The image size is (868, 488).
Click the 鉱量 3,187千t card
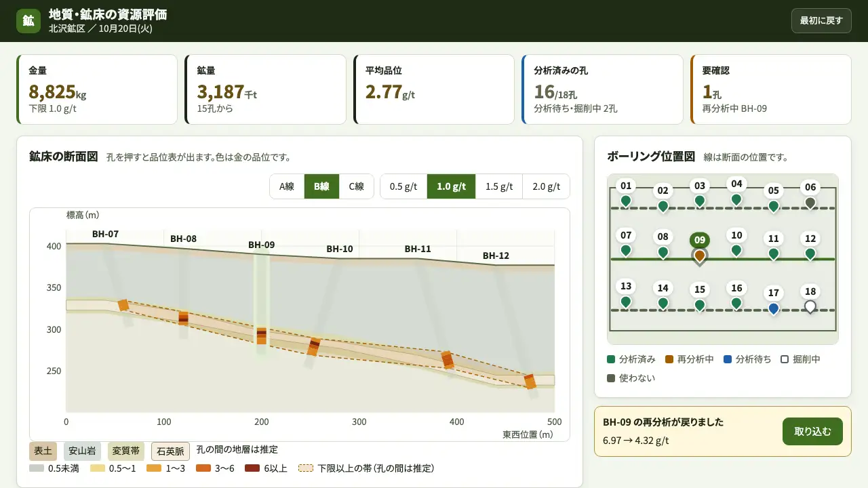pos(265,89)
